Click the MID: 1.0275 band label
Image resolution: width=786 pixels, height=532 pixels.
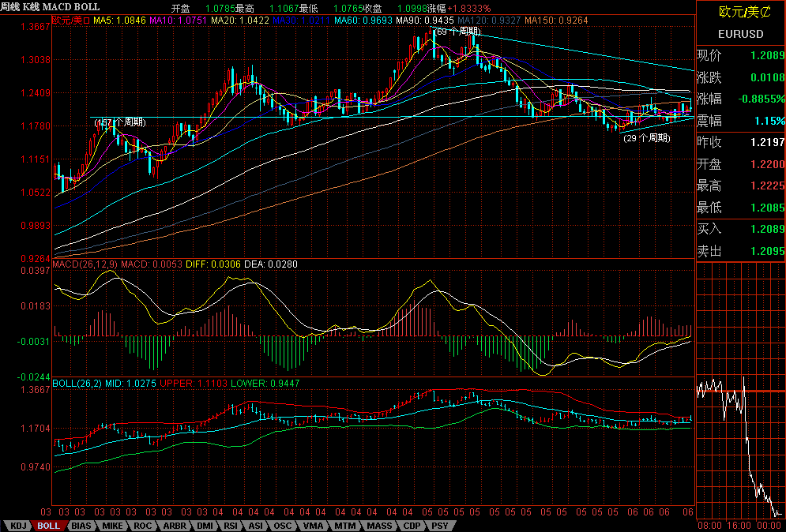click(x=130, y=384)
